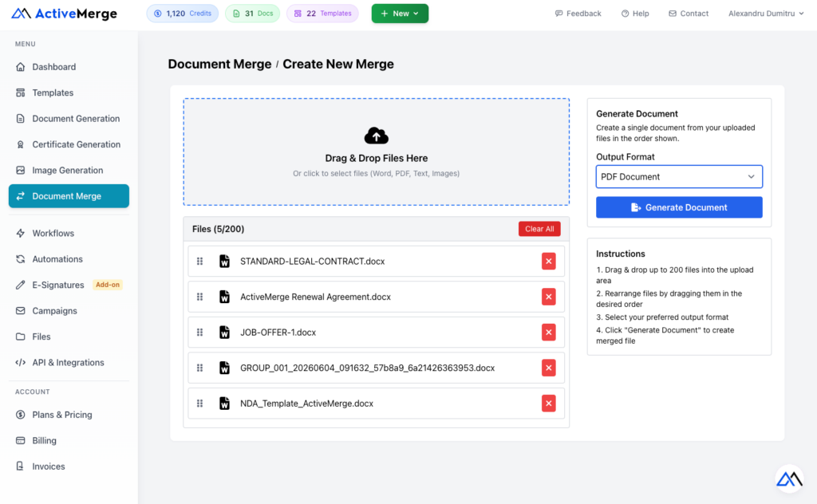Click the 1,120 Credits badge
The image size is (817, 504).
click(x=183, y=14)
